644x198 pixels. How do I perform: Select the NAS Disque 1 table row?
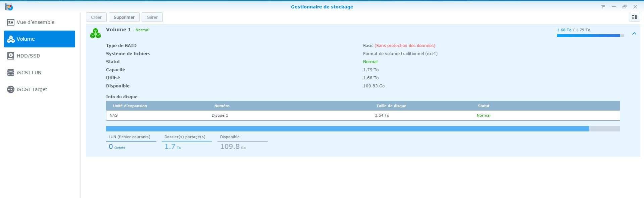[363, 115]
